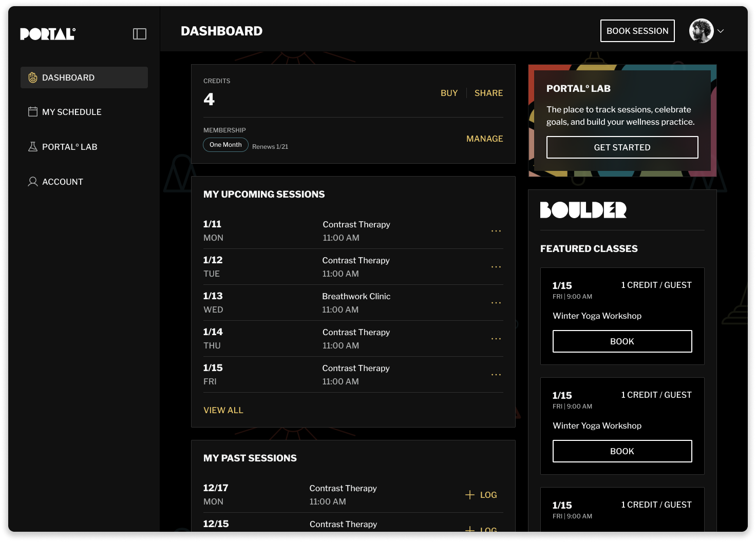
Task: Open My Schedule via calendar icon
Action: 33,111
